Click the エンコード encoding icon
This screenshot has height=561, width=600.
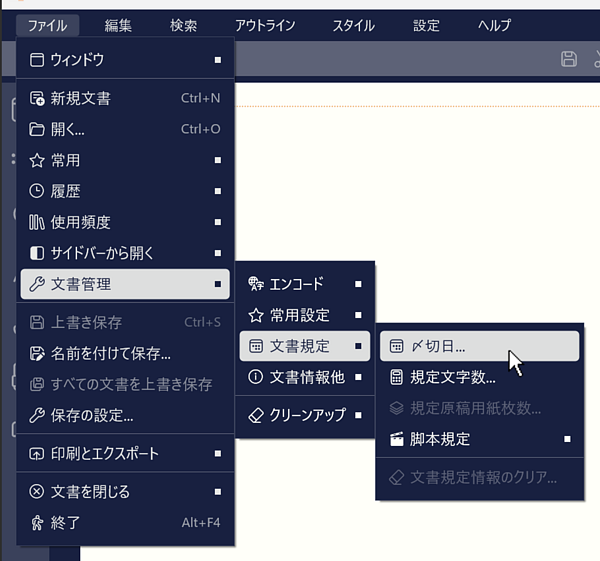pyautogui.click(x=256, y=284)
